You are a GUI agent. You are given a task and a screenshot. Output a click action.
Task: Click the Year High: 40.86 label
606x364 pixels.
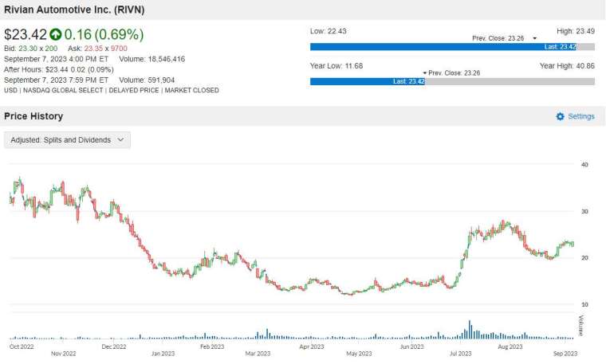[x=567, y=66]
